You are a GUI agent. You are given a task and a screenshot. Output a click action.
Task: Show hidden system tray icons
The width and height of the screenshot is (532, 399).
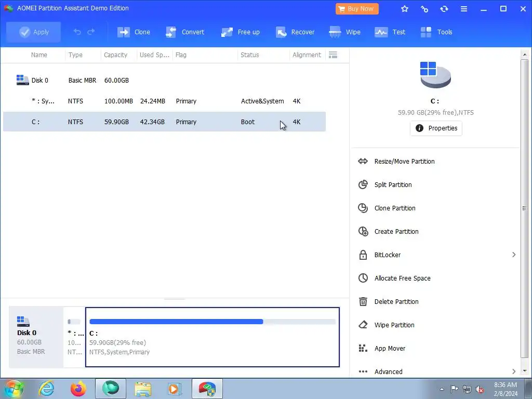pos(442,389)
